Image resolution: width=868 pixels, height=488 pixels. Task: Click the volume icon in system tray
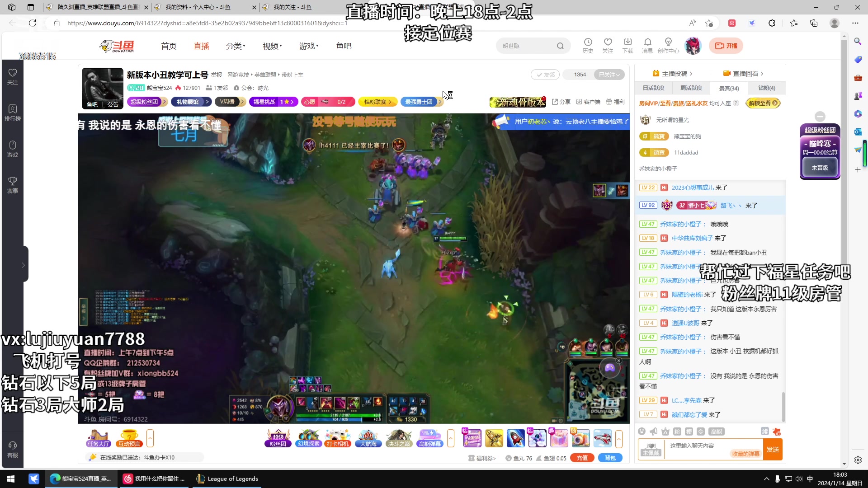point(799,479)
